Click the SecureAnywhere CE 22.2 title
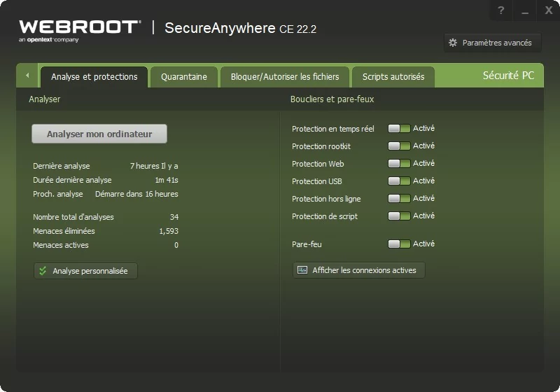 [x=240, y=28]
